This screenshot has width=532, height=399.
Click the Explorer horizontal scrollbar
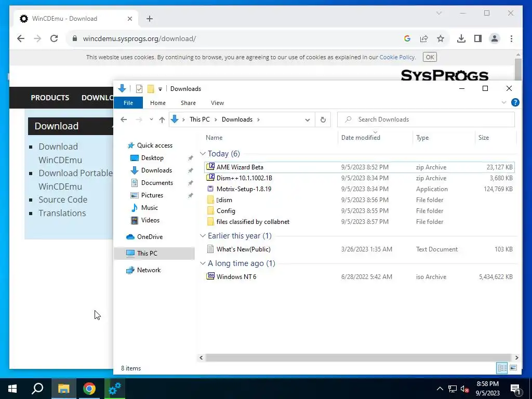(x=358, y=357)
